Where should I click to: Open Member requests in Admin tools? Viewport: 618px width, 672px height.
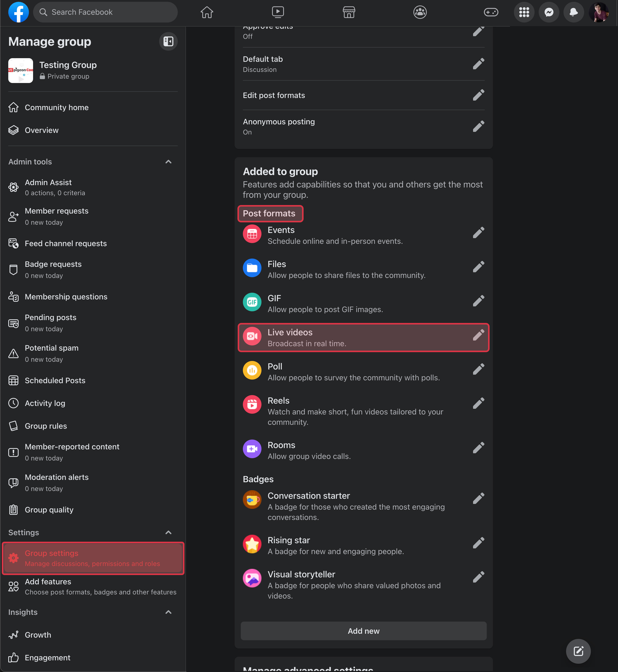click(57, 216)
